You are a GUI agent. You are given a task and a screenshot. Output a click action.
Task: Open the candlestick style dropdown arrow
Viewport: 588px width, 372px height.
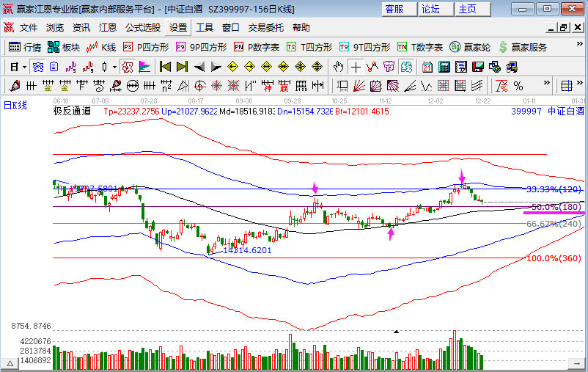pyautogui.click(x=114, y=68)
